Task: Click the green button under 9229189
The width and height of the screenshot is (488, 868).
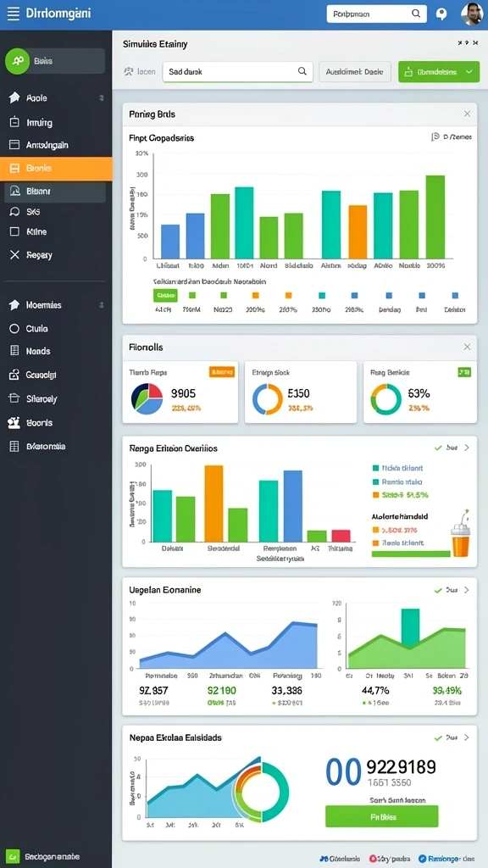Action: pos(382,816)
